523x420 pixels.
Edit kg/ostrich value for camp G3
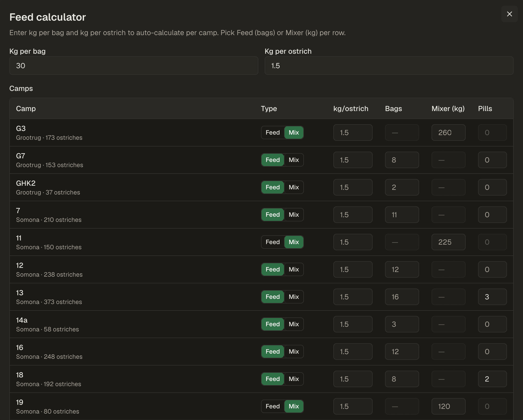tap(353, 133)
